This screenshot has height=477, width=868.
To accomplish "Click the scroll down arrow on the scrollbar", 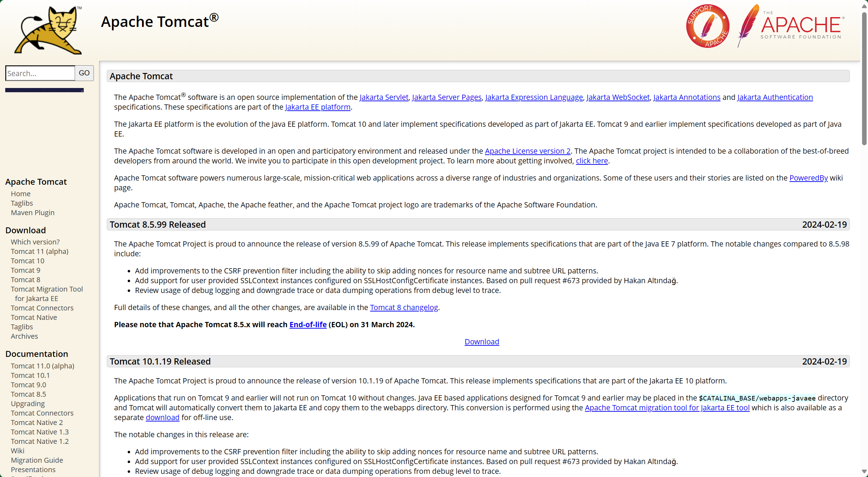I will pos(864,471).
